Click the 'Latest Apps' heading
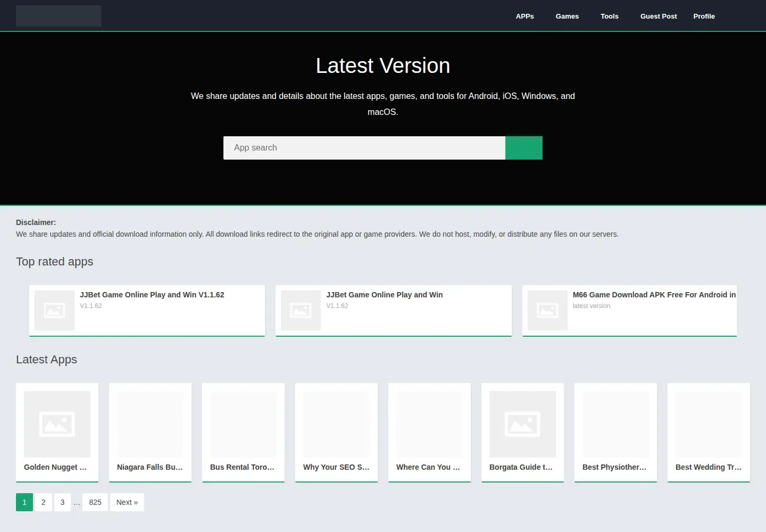The width and height of the screenshot is (766, 532). 46,360
